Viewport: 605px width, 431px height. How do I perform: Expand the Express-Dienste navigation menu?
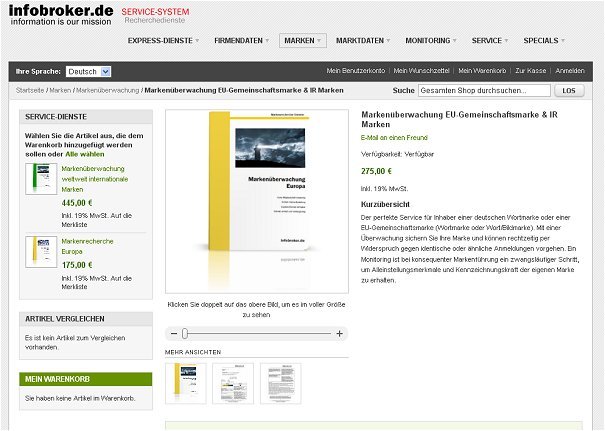[x=163, y=41]
